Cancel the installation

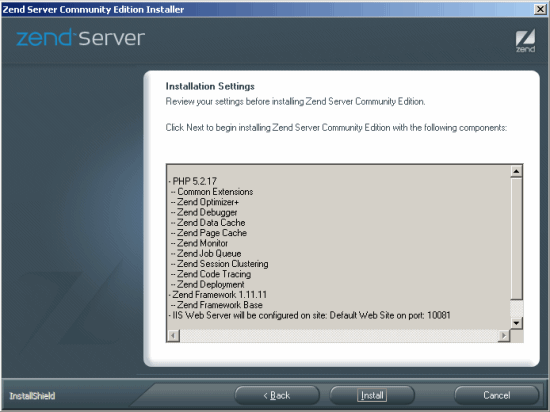pos(496,395)
